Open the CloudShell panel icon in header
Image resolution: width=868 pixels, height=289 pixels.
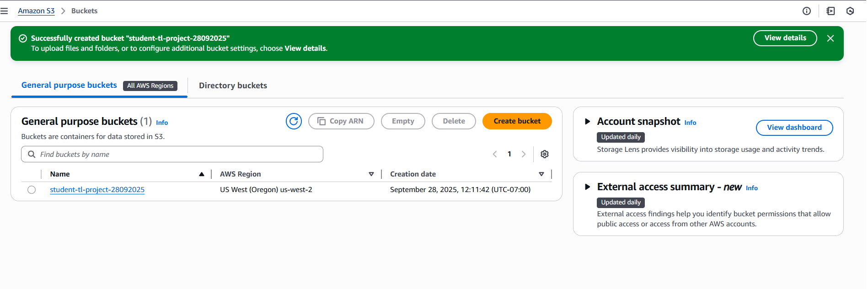pos(830,11)
